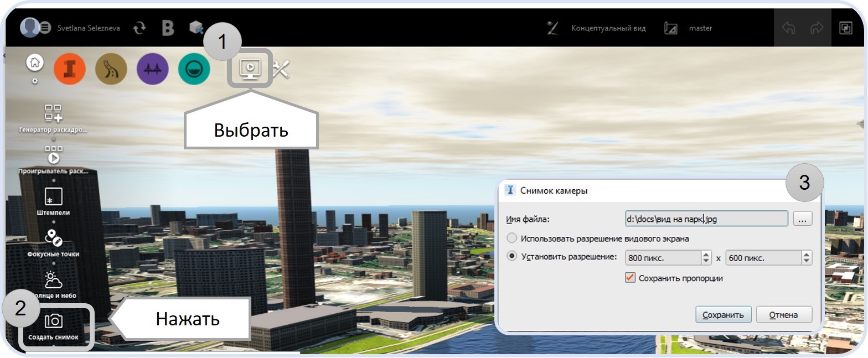Open the Концептуальный вид view selector
Screen dimensions: 868x358
(608, 28)
